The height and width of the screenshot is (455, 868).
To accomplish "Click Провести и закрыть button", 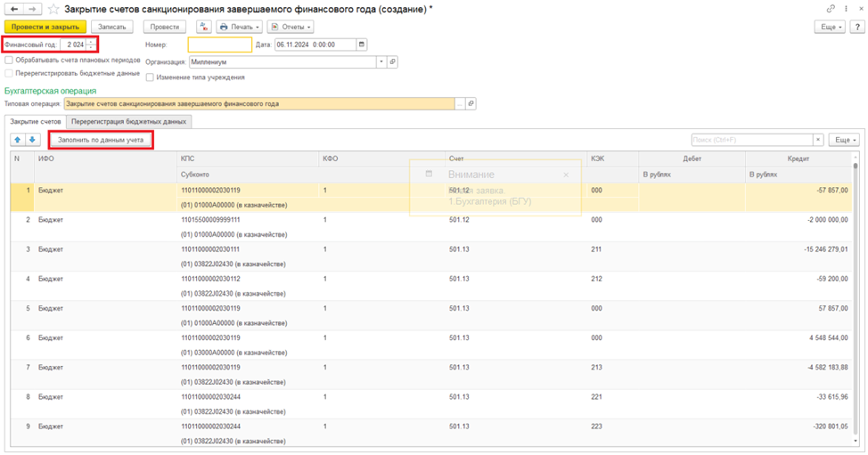I will coord(45,27).
